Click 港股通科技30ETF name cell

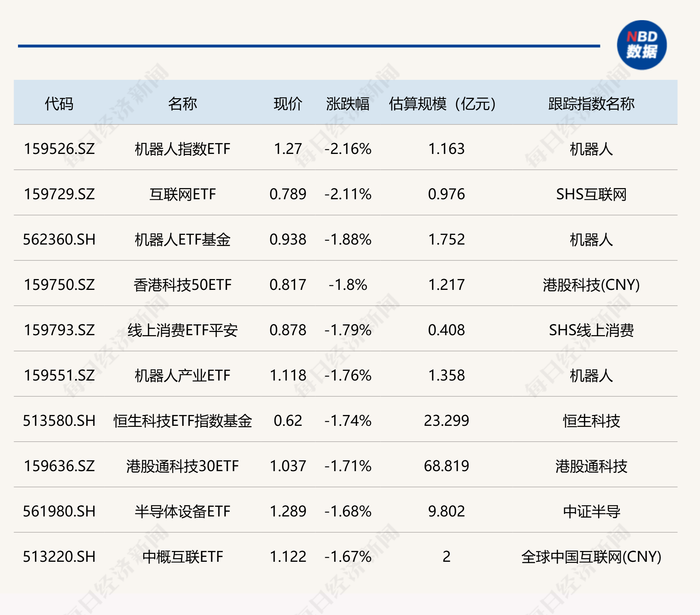tap(182, 466)
